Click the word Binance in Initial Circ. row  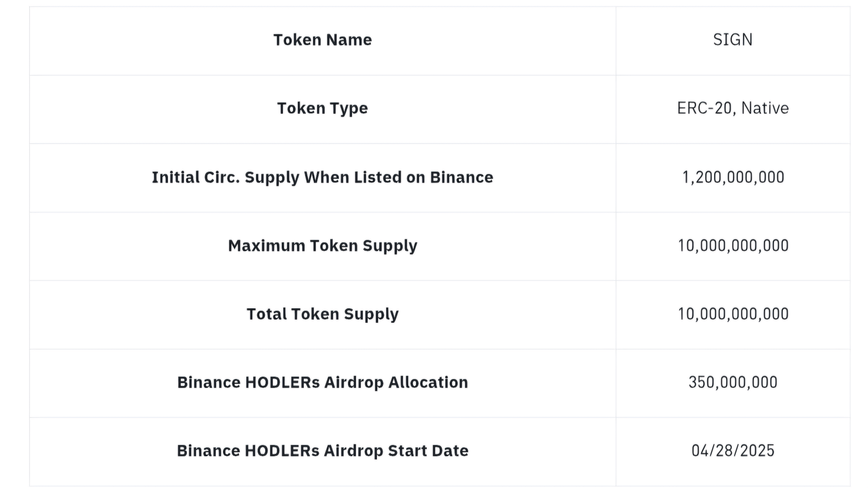pos(461,177)
